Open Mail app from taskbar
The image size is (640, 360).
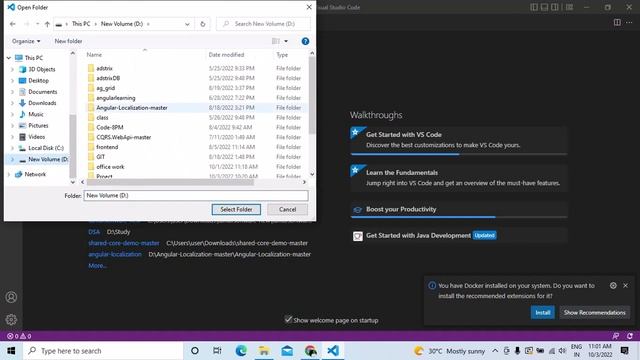287,351
